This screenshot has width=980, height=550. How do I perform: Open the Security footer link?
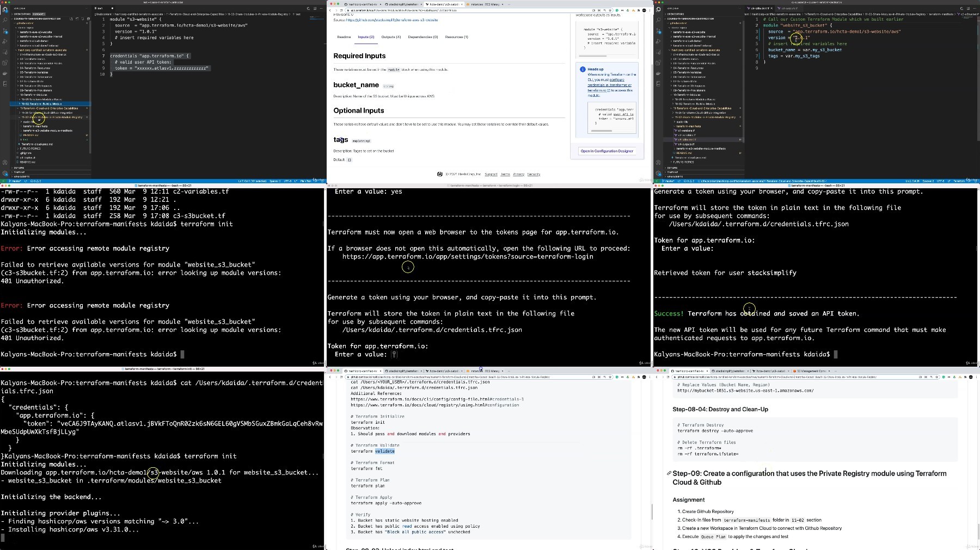coord(534,174)
